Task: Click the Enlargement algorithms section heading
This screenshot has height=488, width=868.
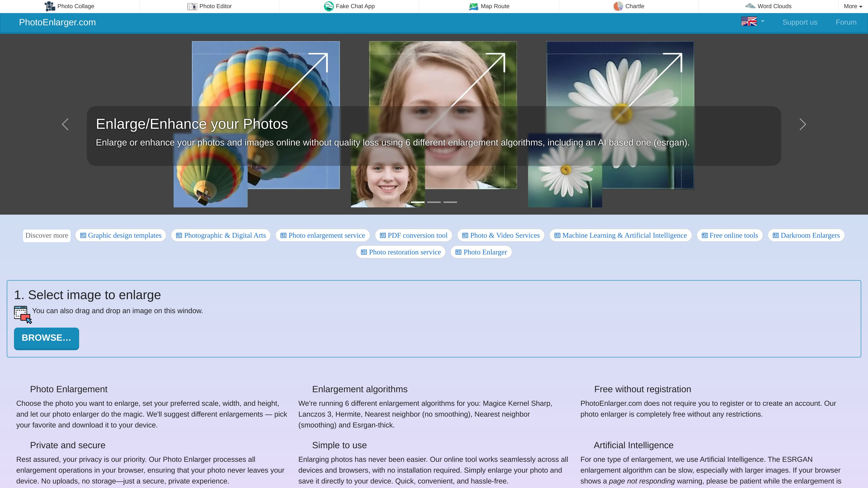Action: pyautogui.click(x=360, y=389)
